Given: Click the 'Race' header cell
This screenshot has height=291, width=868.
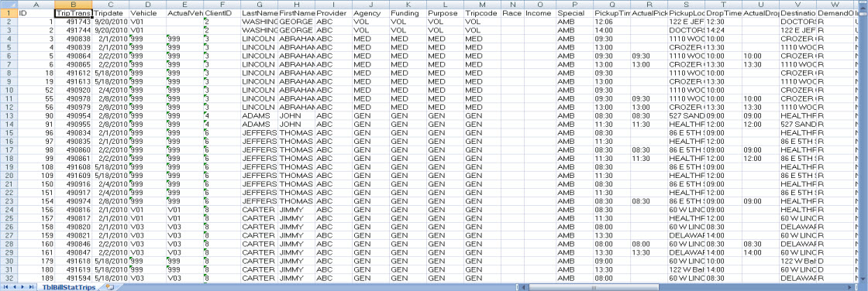Looking at the screenshot, I should [512, 12].
